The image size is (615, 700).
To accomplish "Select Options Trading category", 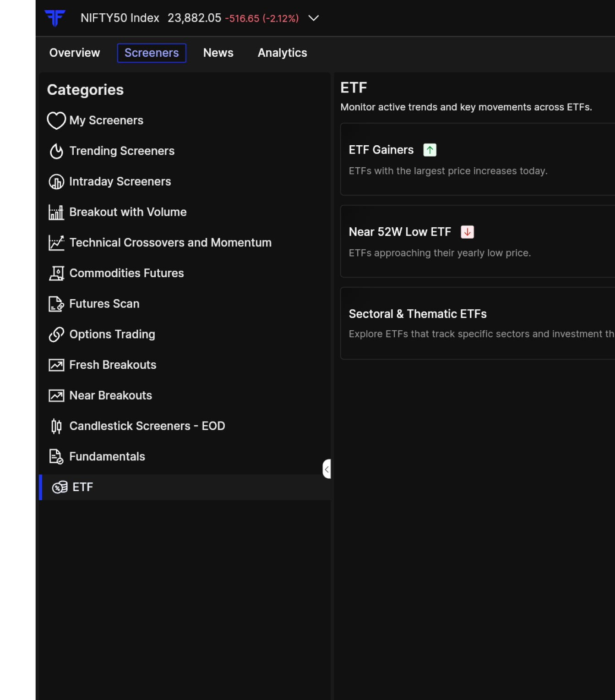I will [x=112, y=334].
